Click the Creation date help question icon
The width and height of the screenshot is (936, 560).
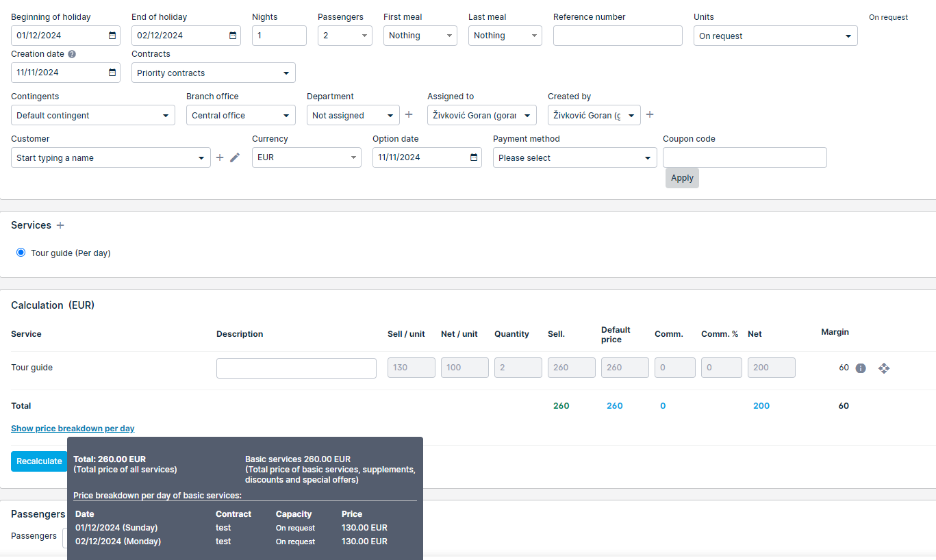pyautogui.click(x=72, y=54)
